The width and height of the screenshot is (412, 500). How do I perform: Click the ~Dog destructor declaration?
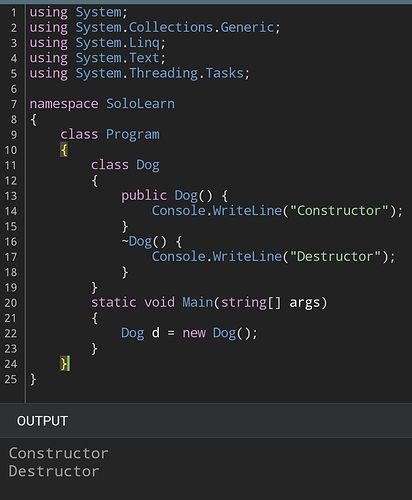coord(144,241)
